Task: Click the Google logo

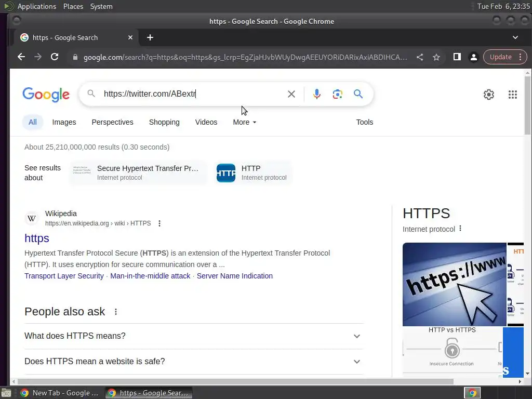Action: (x=46, y=95)
